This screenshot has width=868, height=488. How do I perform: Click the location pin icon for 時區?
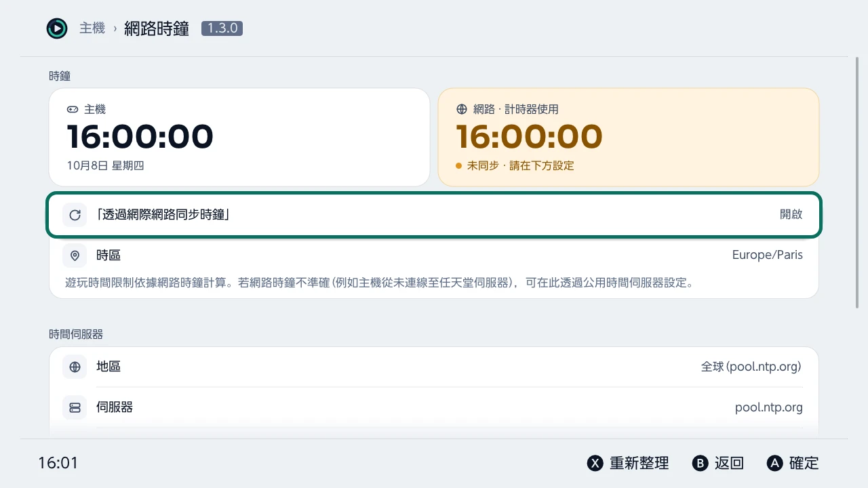coord(75,256)
